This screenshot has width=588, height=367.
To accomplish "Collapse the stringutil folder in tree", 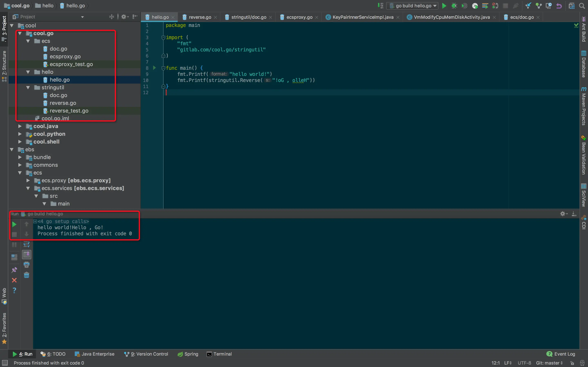I will [x=28, y=87].
